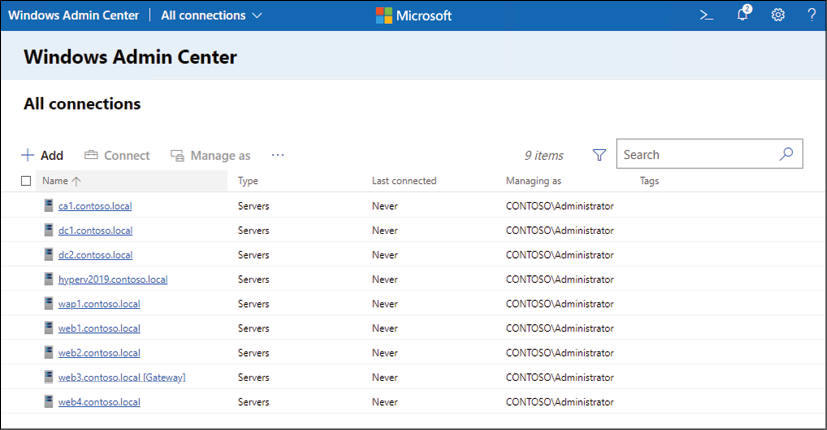Screen dimensions: 827x430
Task: Click server icon beside wap1.contoso.local
Action: click(49, 303)
